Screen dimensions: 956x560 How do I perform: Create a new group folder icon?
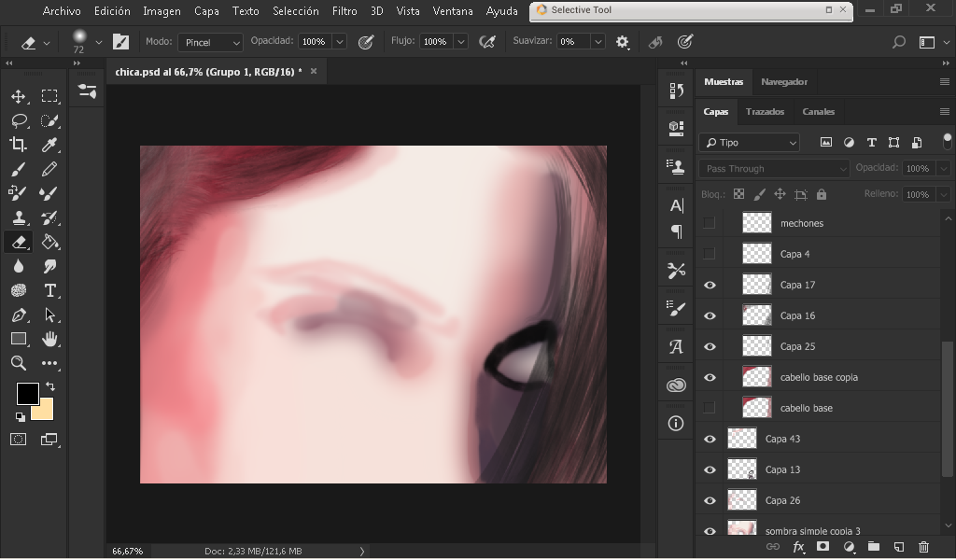pyautogui.click(x=873, y=547)
